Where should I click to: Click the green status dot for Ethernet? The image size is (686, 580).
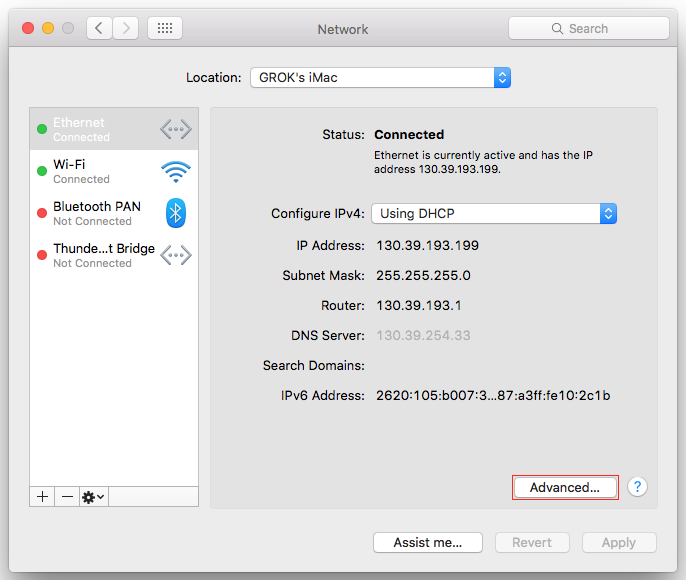tap(42, 129)
